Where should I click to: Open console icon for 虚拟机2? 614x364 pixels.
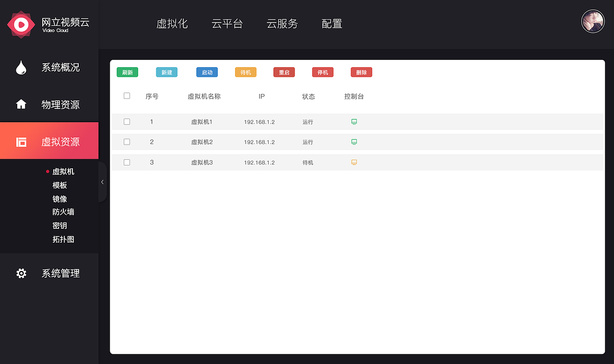(354, 142)
